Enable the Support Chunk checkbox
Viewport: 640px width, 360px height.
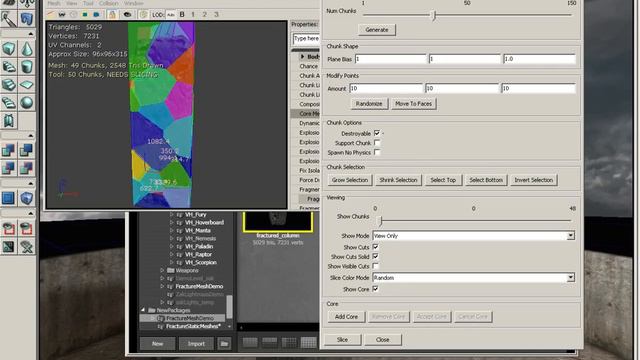point(377,143)
